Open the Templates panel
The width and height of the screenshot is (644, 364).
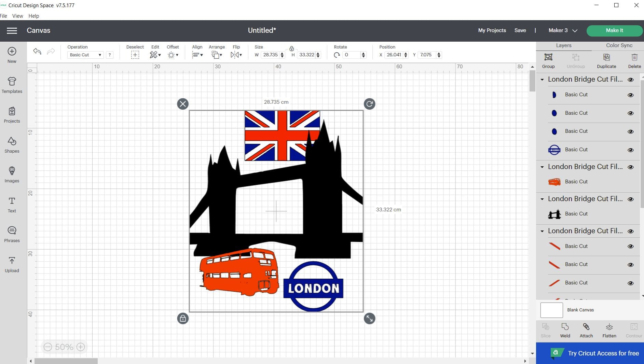click(x=12, y=85)
